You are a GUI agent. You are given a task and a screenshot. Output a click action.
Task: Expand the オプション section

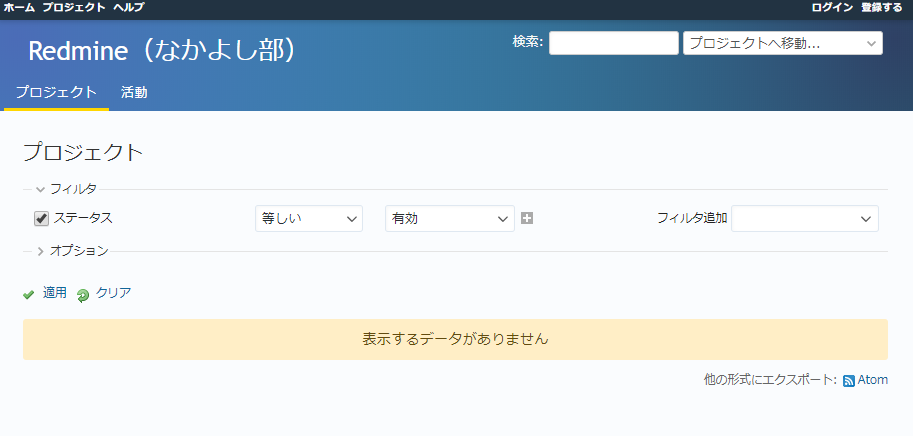(72, 251)
